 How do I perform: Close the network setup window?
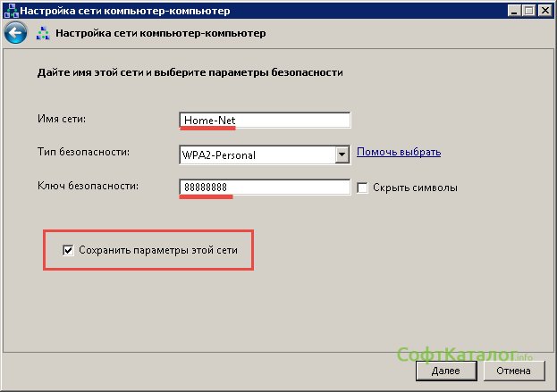pyautogui.click(x=544, y=10)
